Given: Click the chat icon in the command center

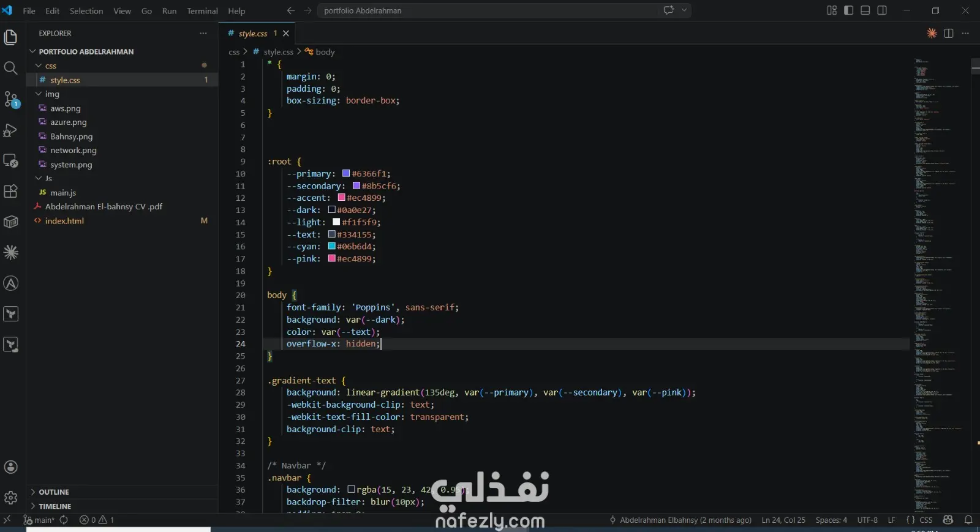Looking at the screenshot, I should [x=669, y=10].
